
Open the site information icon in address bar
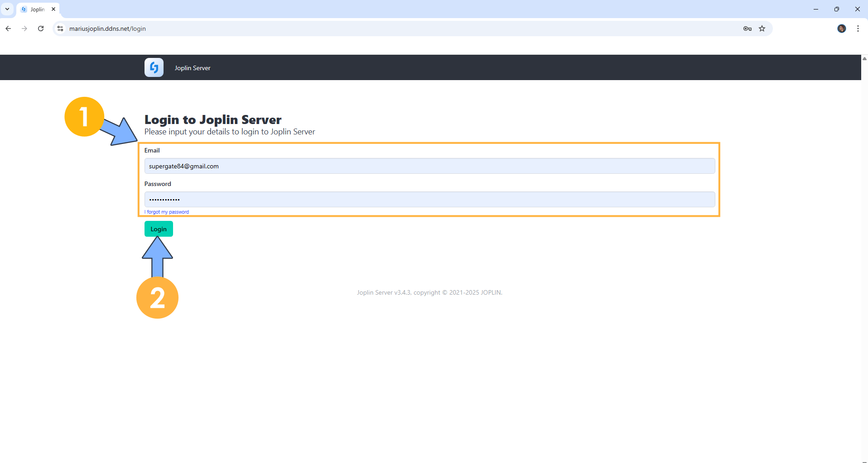click(x=60, y=29)
